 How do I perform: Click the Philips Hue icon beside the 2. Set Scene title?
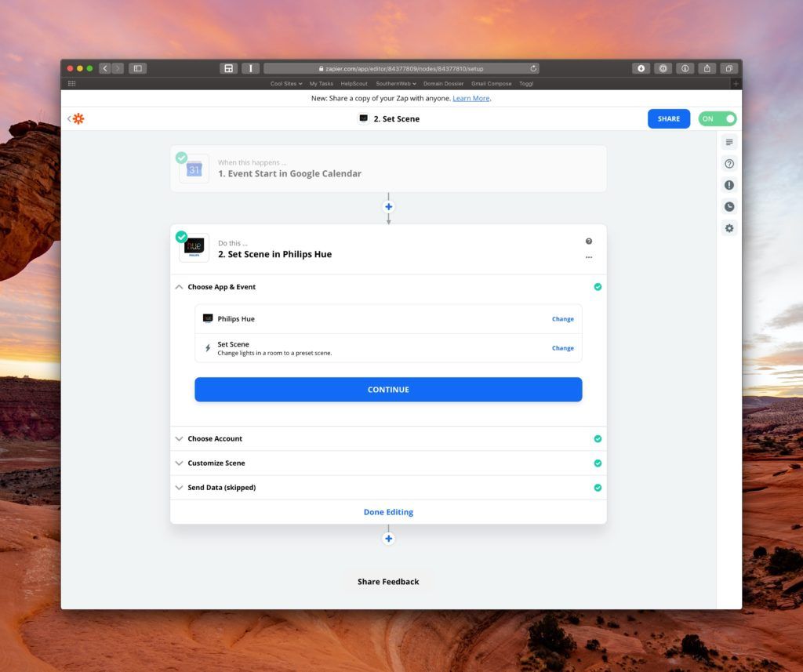(363, 118)
